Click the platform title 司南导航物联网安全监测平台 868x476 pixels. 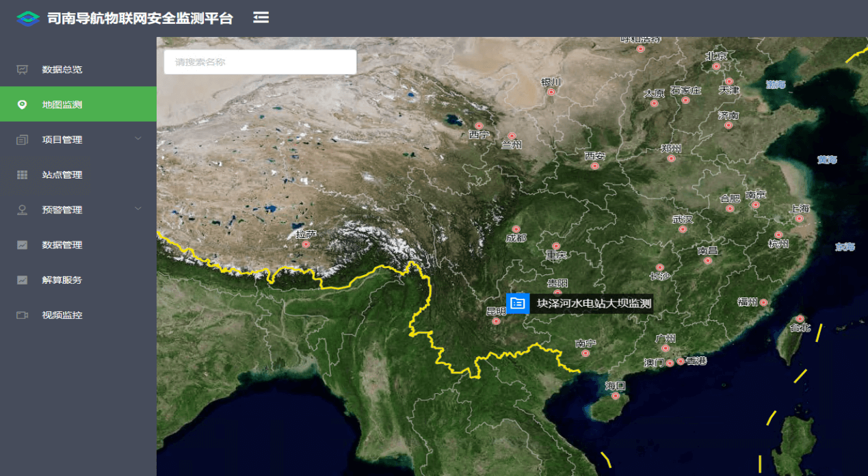(x=140, y=18)
